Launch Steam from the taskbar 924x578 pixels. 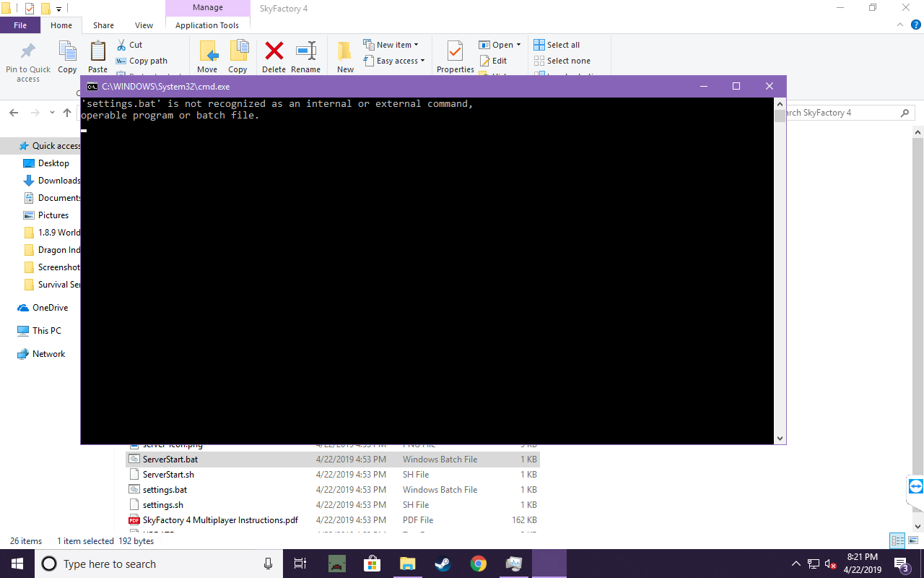point(443,564)
